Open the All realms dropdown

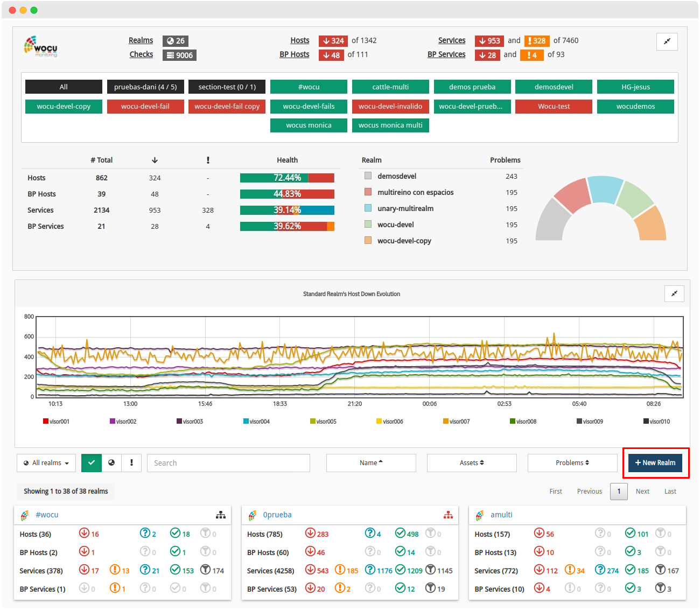[46, 463]
